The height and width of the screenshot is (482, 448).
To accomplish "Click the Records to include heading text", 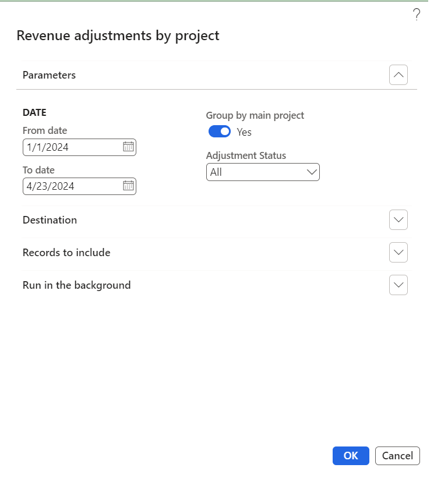I will click(66, 253).
